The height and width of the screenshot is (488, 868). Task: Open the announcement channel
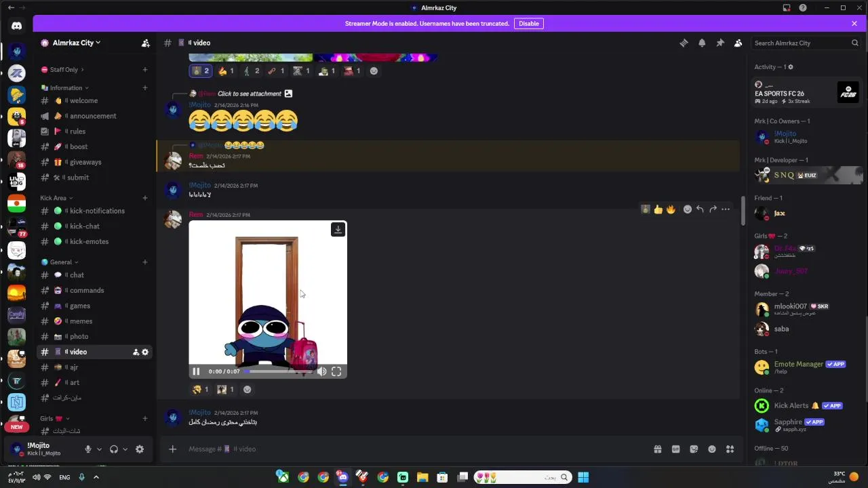pyautogui.click(x=94, y=116)
